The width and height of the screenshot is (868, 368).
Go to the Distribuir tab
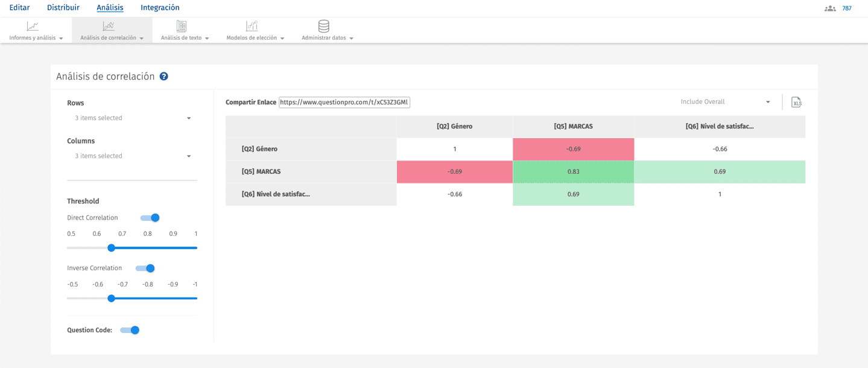[x=63, y=8]
